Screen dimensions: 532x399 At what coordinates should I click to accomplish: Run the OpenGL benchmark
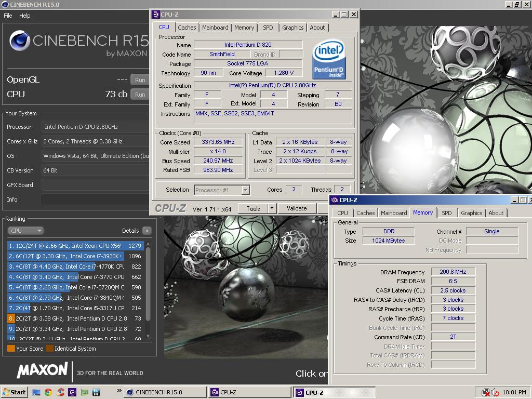(140, 80)
